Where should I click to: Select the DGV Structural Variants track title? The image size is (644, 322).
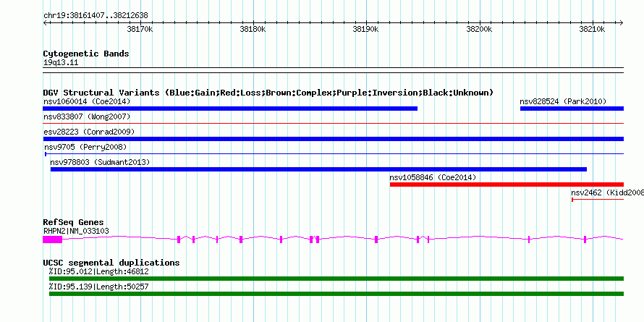[268, 93]
